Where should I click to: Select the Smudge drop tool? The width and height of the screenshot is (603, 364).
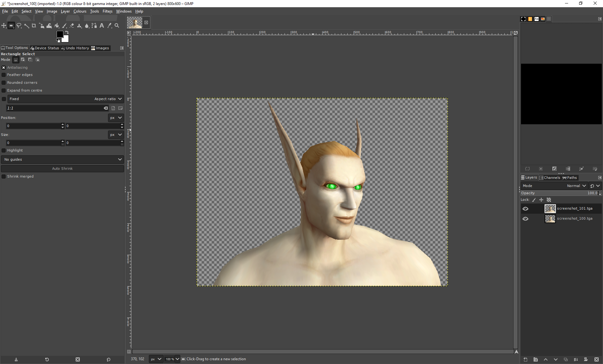click(87, 26)
